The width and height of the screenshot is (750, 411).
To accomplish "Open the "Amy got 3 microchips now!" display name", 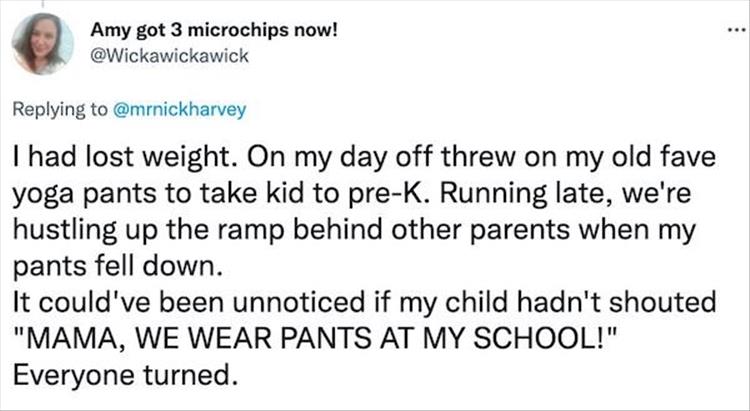I will (215, 29).
